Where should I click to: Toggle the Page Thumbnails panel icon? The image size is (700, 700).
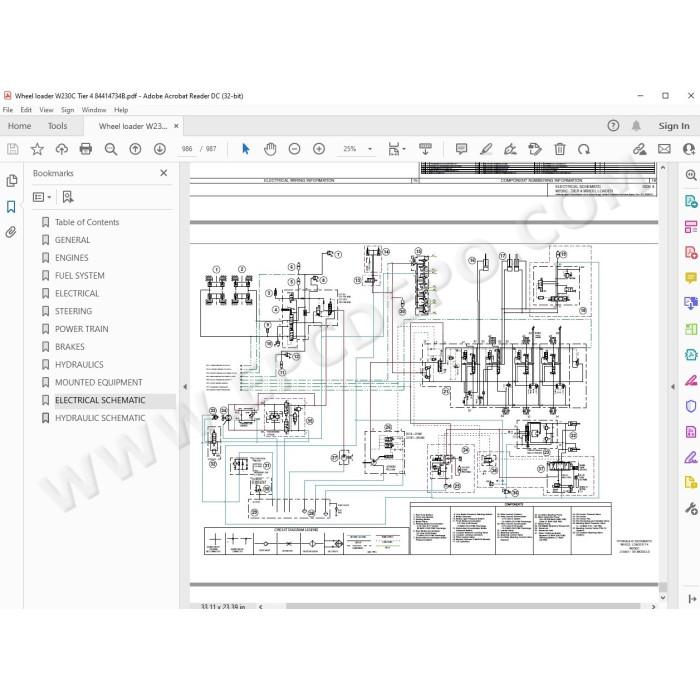(11, 181)
